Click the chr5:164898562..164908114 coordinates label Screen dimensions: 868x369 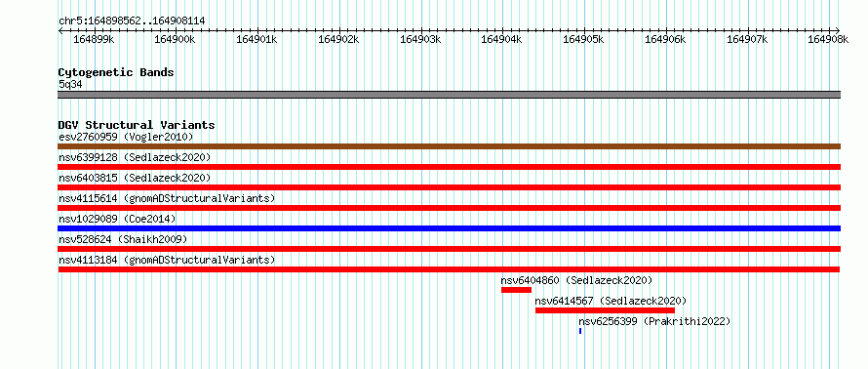pos(132,21)
